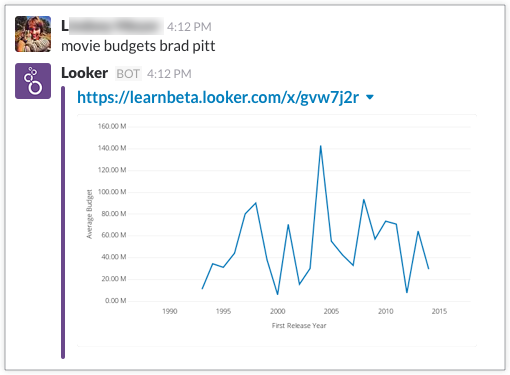Click the 2015 x-axis tick label
Image resolution: width=510 pixels, height=375 pixels.
pyautogui.click(x=439, y=311)
